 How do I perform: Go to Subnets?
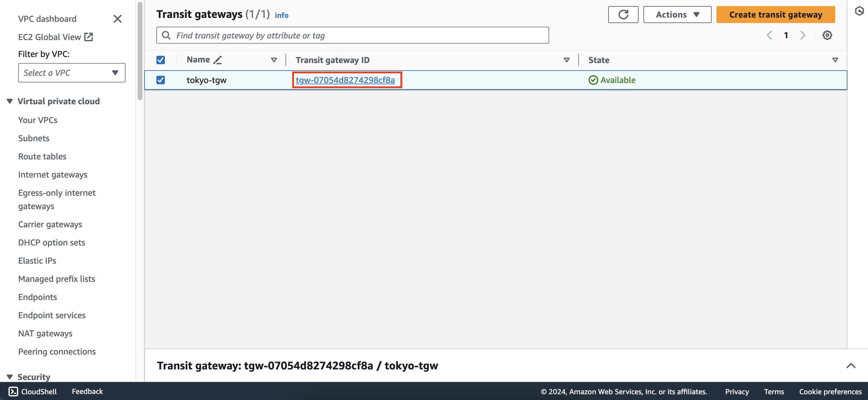[34, 138]
